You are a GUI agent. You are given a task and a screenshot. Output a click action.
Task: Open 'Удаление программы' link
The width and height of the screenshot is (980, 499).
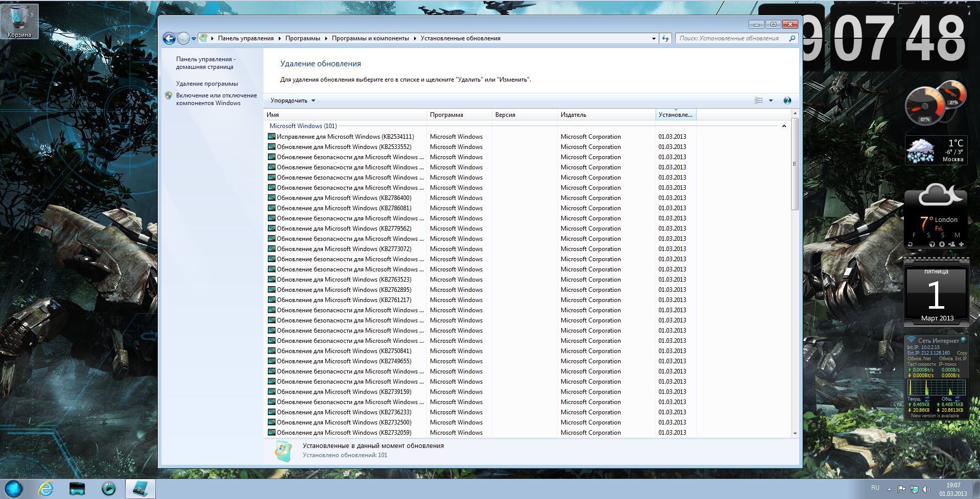click(207, 84)
